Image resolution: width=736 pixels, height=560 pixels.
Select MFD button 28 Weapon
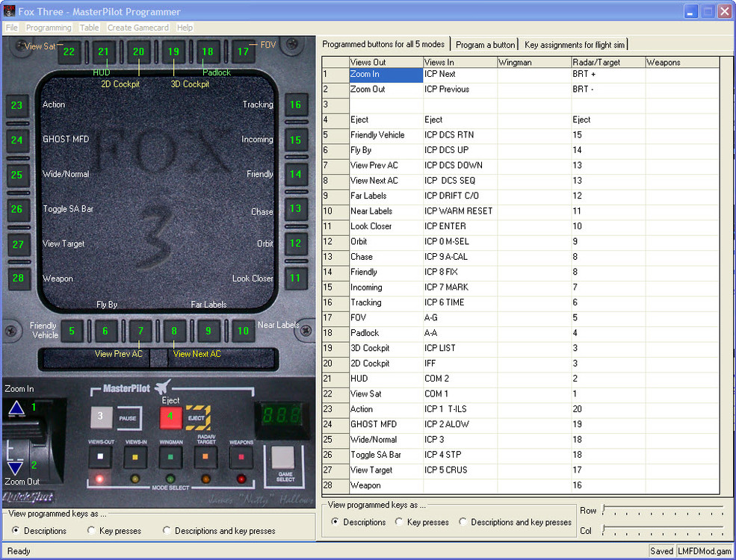click(18, 278)
